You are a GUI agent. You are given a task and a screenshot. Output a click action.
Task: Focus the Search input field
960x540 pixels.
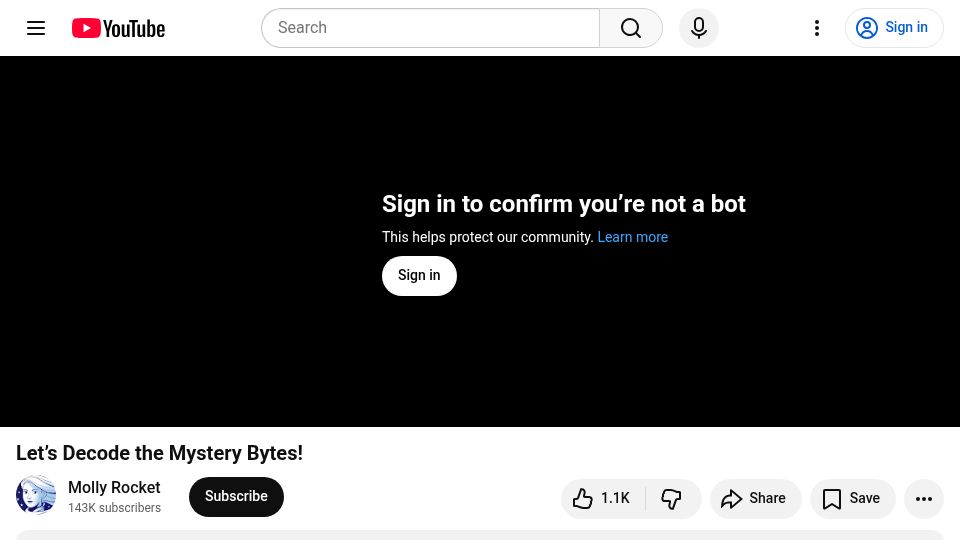point(430,28)
